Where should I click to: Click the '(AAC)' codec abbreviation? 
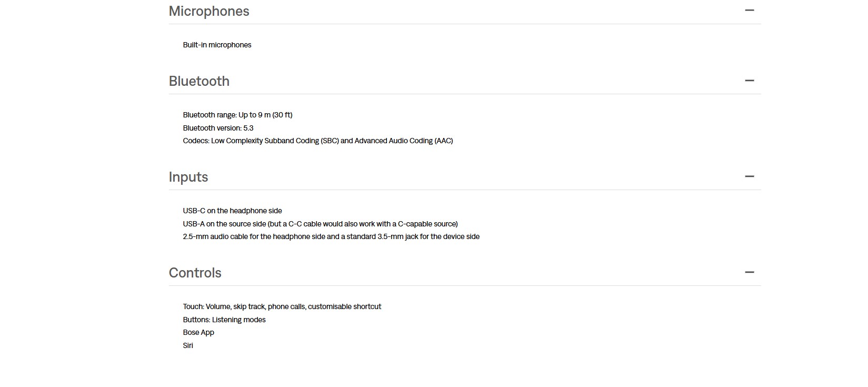point(444,141)
